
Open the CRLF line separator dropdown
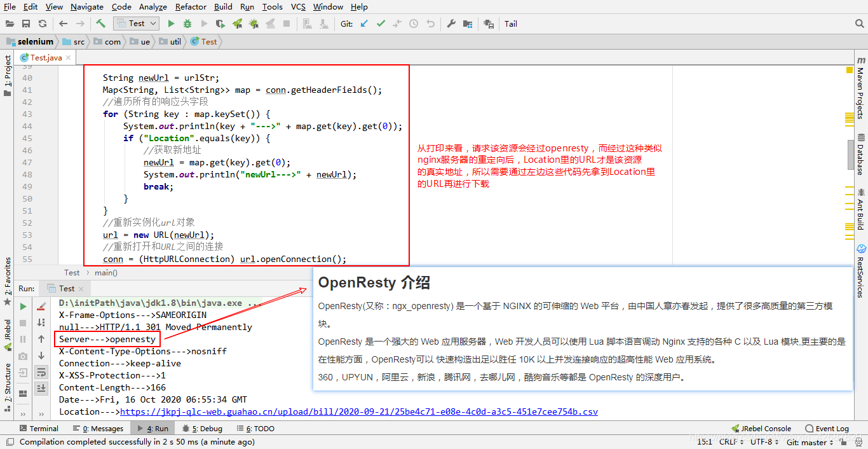point(731,441)
